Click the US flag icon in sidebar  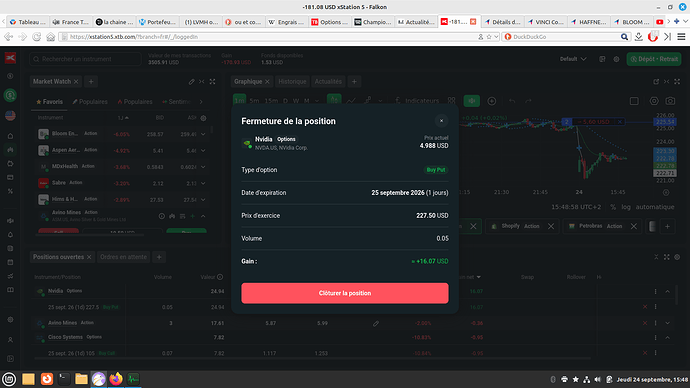tap(10, 115)
